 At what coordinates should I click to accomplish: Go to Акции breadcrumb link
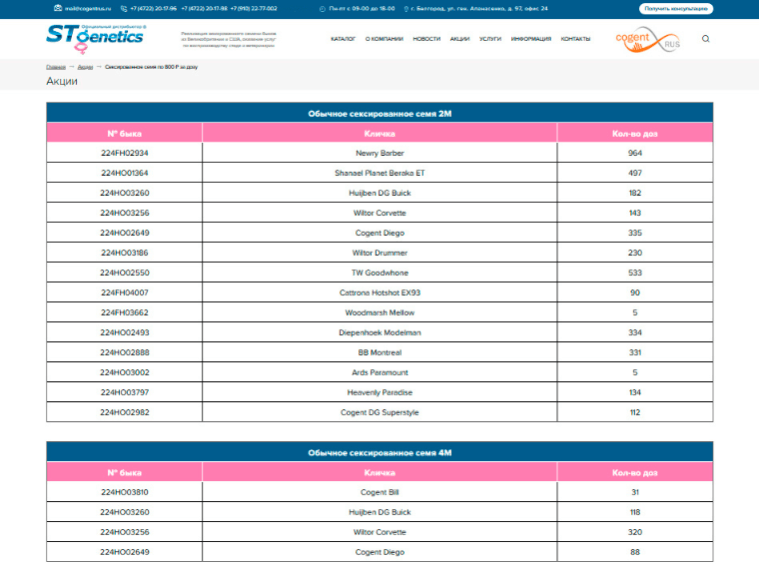85,67
